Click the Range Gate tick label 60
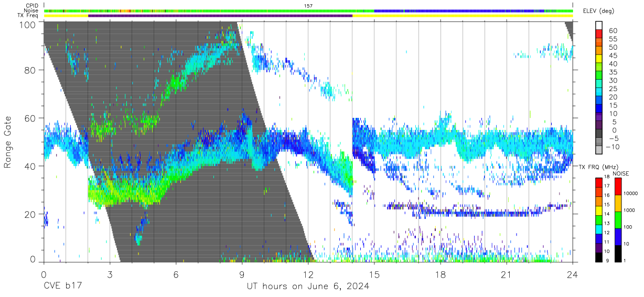644x297 pixels. coord(30,119)
